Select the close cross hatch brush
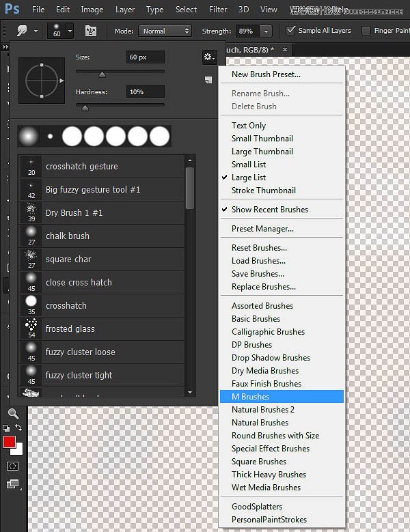Viewport: 410px width, 532px height. 102,282
